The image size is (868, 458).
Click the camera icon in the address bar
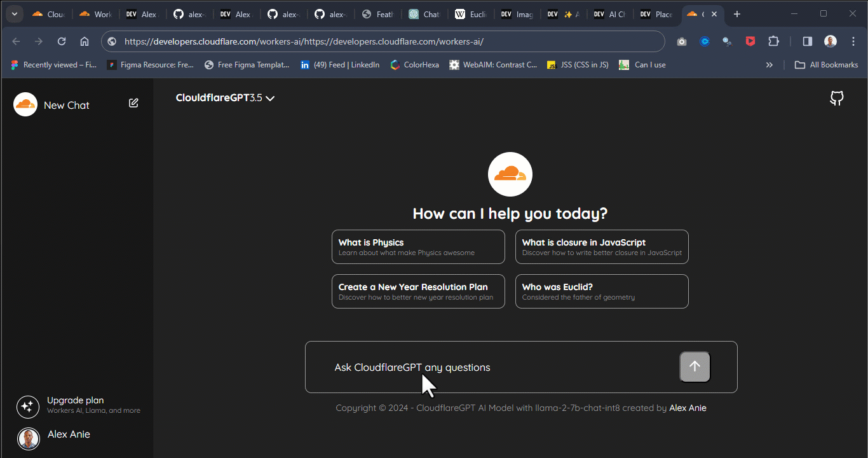(682, 41)
